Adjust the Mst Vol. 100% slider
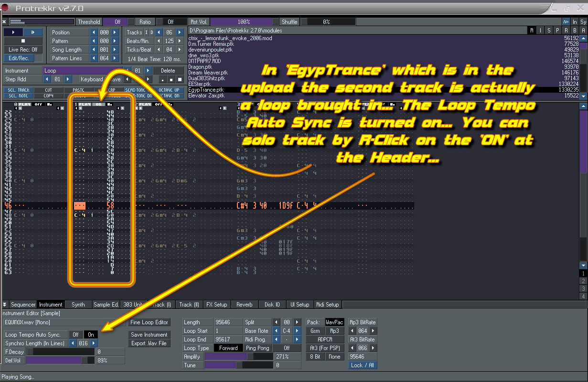The image size is (588, 382). pos(244,21)
